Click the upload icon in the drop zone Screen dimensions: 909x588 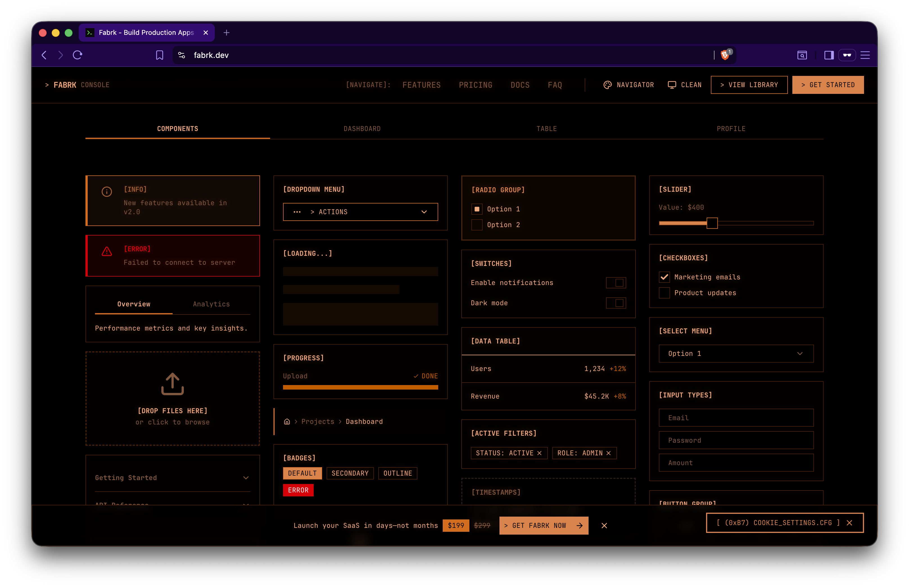[x=173, y=384]
